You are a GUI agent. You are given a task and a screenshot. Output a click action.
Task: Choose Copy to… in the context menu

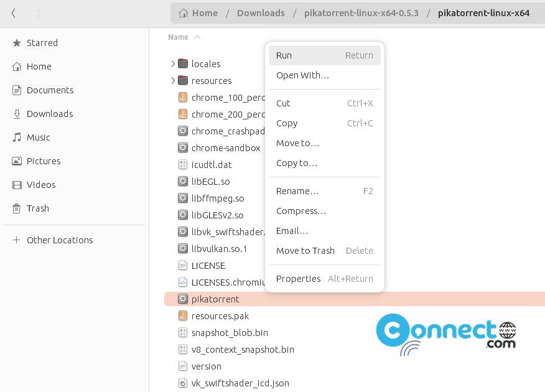click(x=325, y=163)
